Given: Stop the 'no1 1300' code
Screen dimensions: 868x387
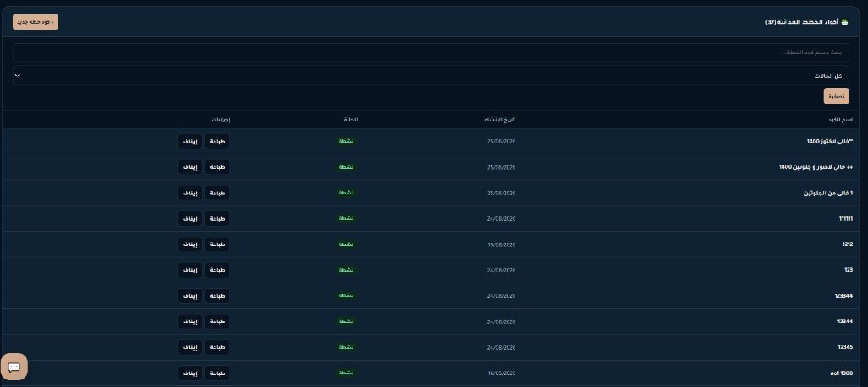Looking at the screenshot, I should click(x=190, y=373).
